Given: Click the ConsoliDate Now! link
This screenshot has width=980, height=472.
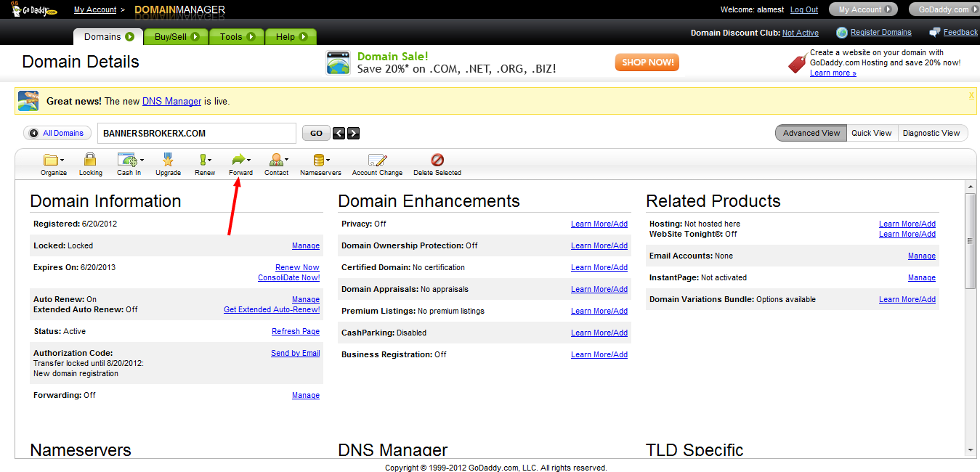Looking at the screenshot, I should point(288,277).
